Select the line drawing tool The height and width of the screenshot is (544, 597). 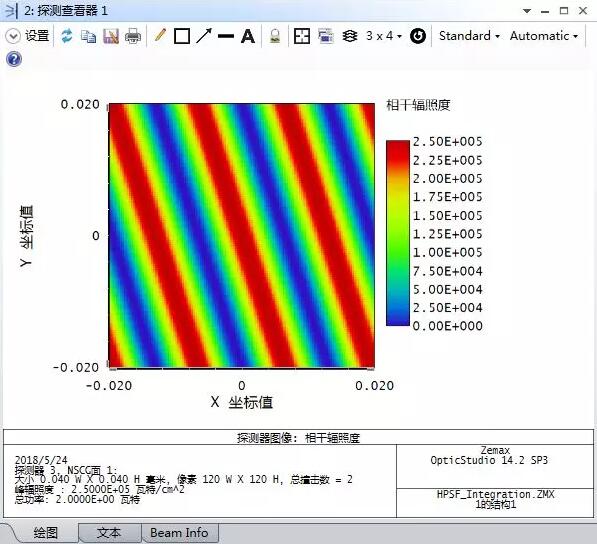point(226,36)
